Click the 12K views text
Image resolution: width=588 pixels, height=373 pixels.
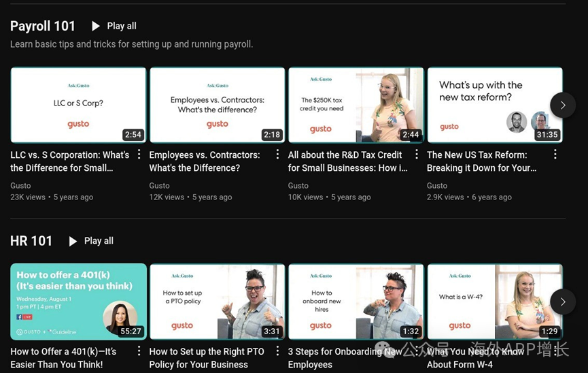(167, 197)
